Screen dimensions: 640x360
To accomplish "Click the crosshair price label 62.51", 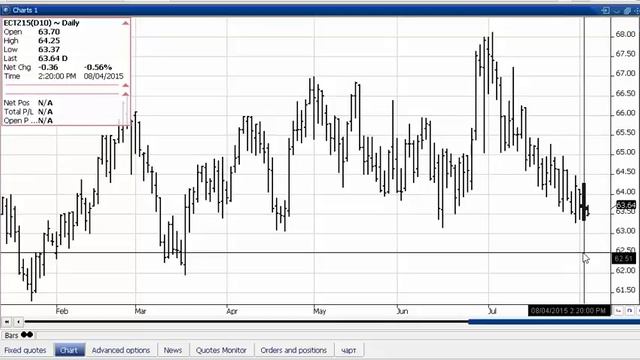I will pyautogui.click(x=623, y=259).
